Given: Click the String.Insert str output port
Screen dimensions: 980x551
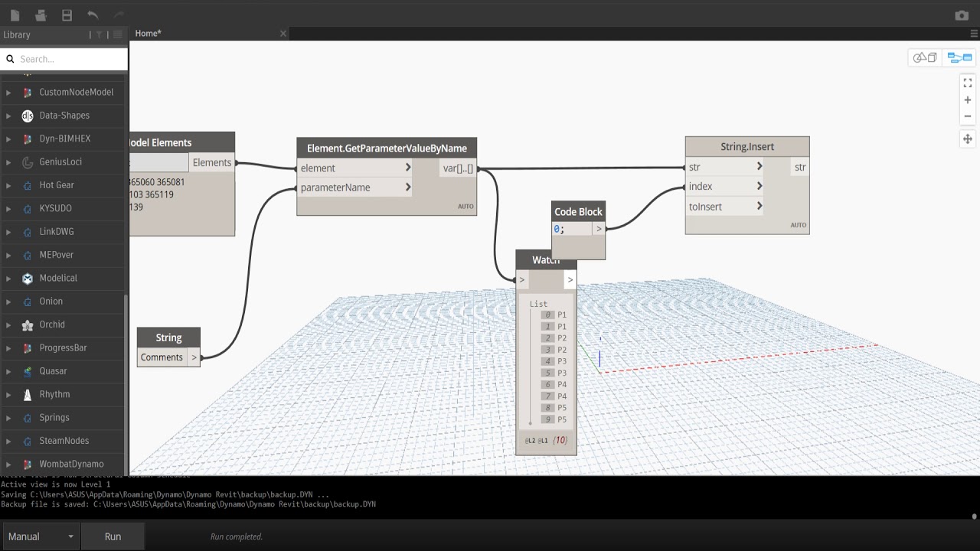Looking at the screenshot, I should 800,167.
